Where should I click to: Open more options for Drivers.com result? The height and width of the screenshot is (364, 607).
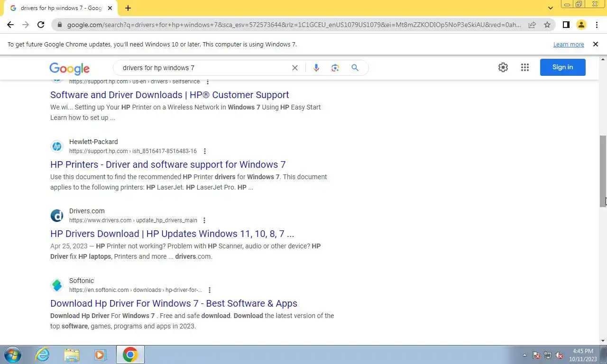(204, 220)
